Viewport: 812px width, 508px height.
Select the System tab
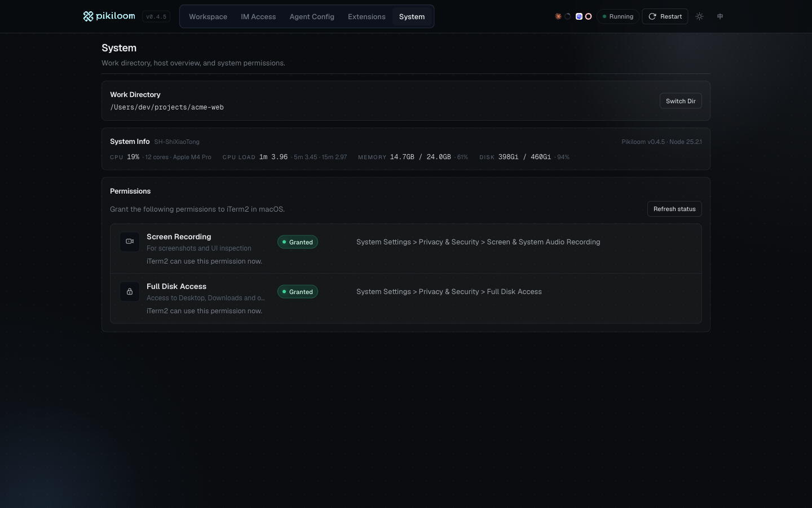coord(412,16)
